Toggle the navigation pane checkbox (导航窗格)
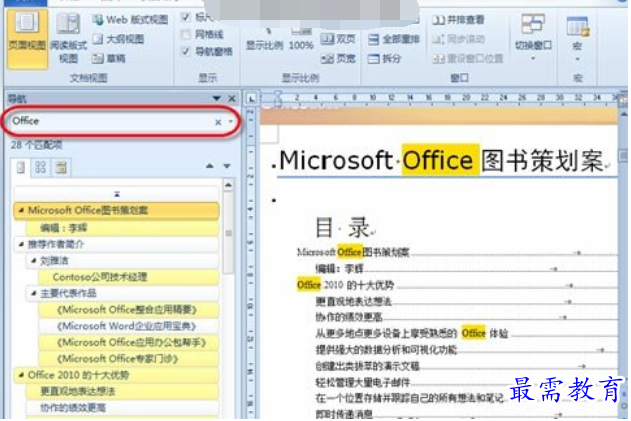The height and width of the screenshot is (421, 631). (x=186, y=52)
